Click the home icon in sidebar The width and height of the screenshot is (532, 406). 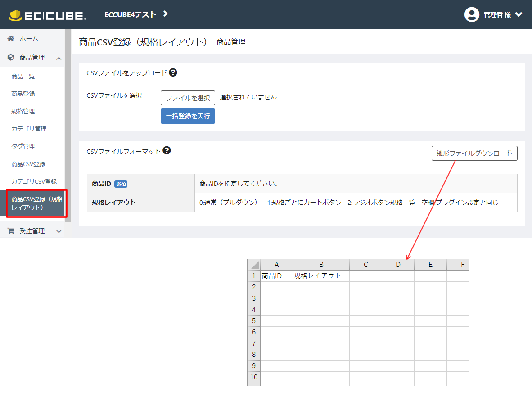pyautogui.click(x=11, y=39)
